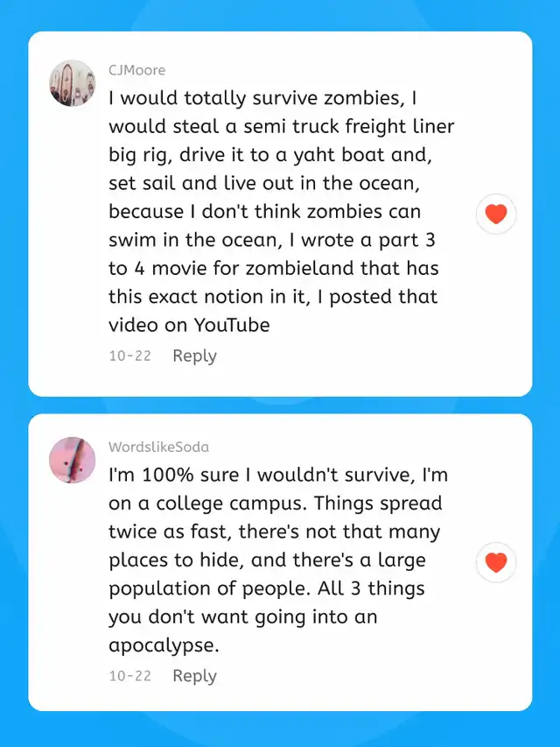Open CJMoore's profile picture
Image resolution: width=560 pixels, height=747 pixels.
coord(72,83)
